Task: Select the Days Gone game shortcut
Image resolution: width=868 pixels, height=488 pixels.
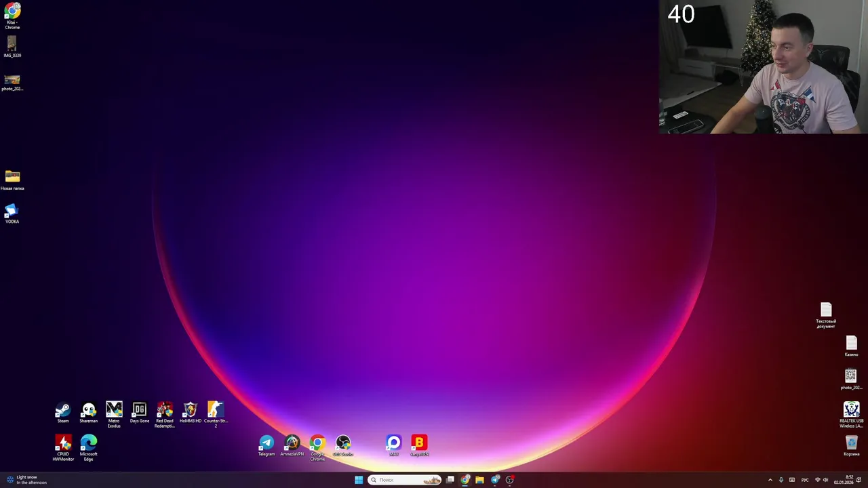Action: pyautogui.click(x=140, y=413)
